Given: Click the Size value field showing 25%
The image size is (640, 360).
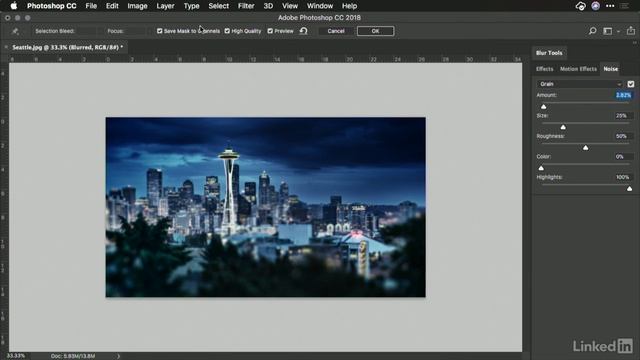Looking at the screenshot, I should [624, 116].
